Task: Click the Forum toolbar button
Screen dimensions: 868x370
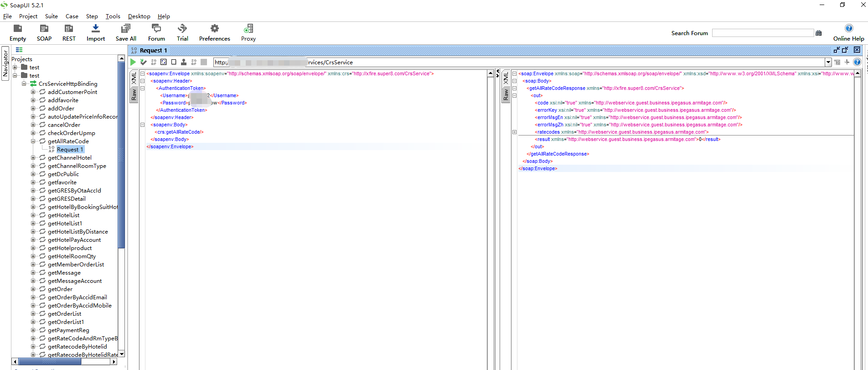Action: tap(156, 29)
